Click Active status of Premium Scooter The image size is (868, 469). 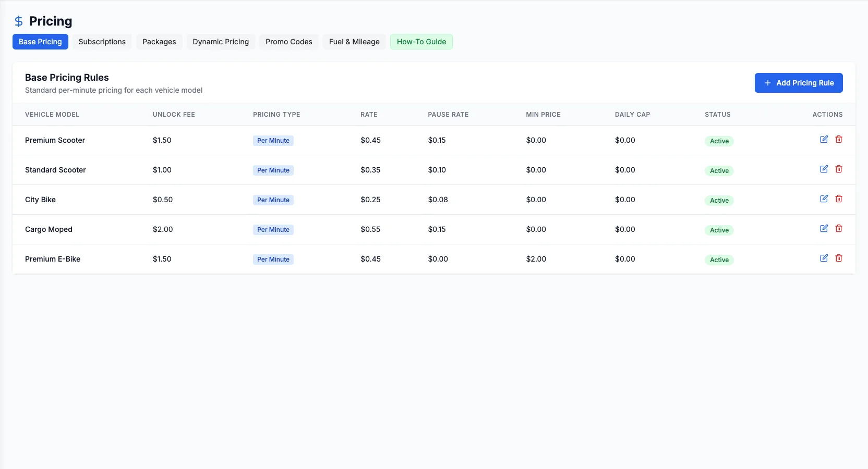point(719,141)
